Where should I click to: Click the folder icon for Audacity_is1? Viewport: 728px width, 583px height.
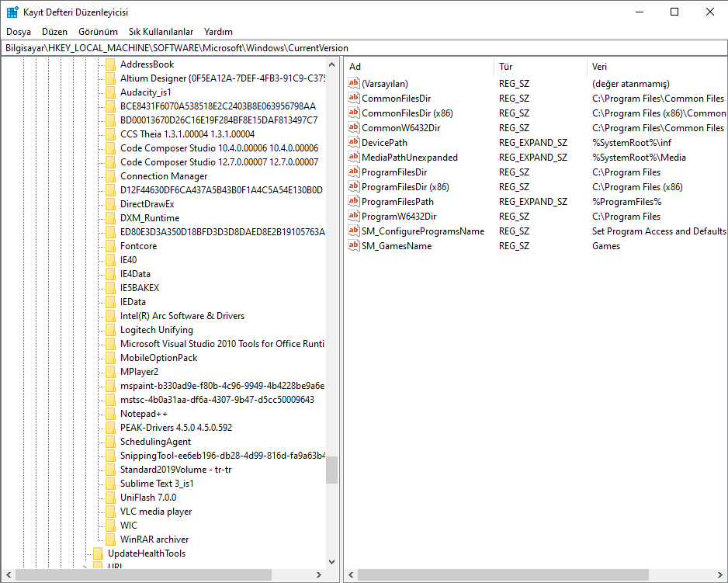(111, 92)
